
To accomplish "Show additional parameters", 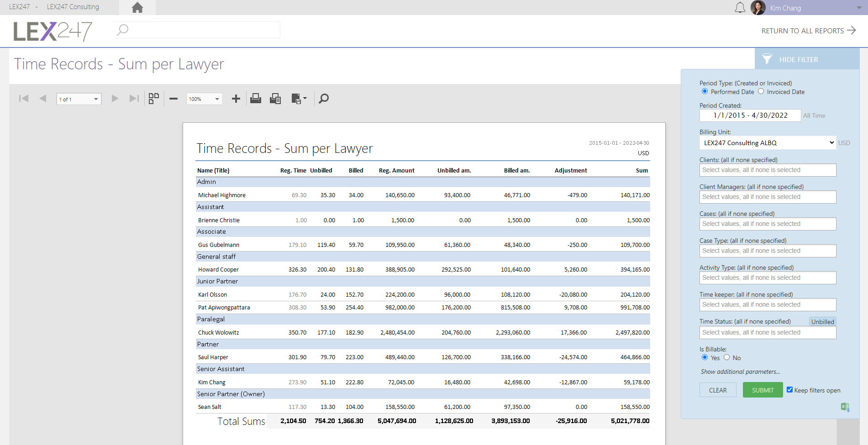I will click(740, 372).
